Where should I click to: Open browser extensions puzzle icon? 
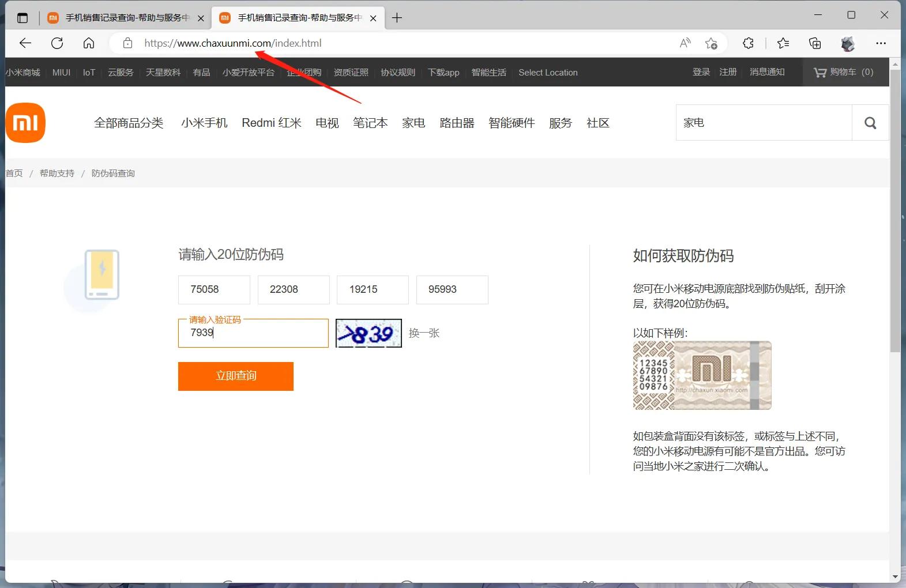pyautogui.click(x=749, y=43)
